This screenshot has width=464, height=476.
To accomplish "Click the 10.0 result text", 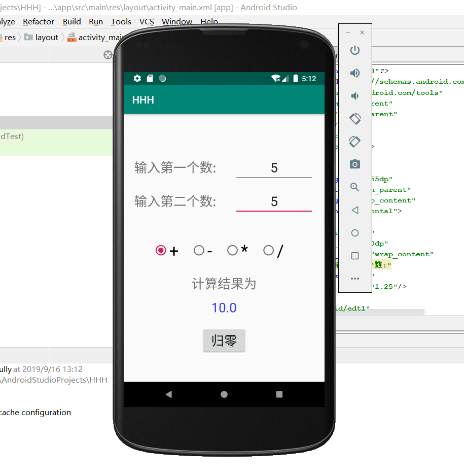I will tap(224, 308).
